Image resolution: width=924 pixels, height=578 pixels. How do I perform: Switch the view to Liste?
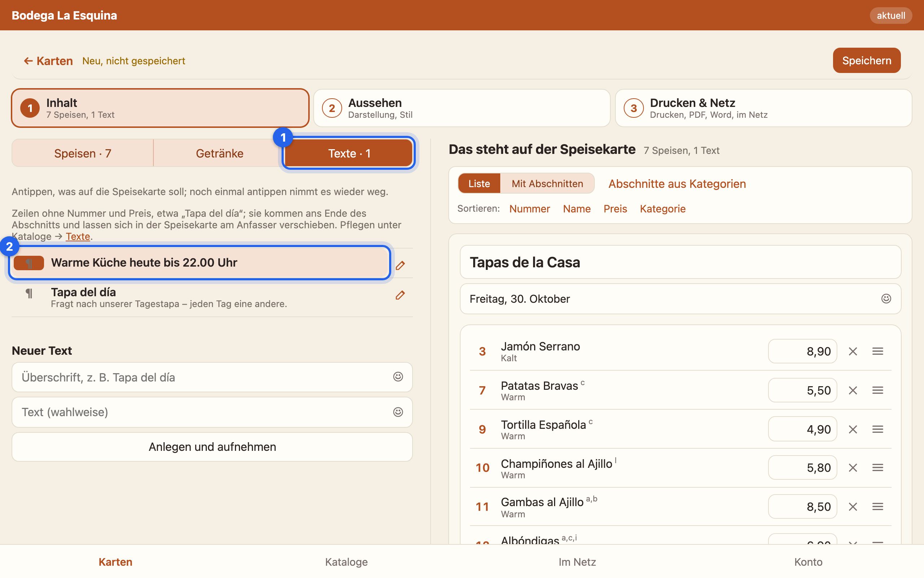pos(479,184)
